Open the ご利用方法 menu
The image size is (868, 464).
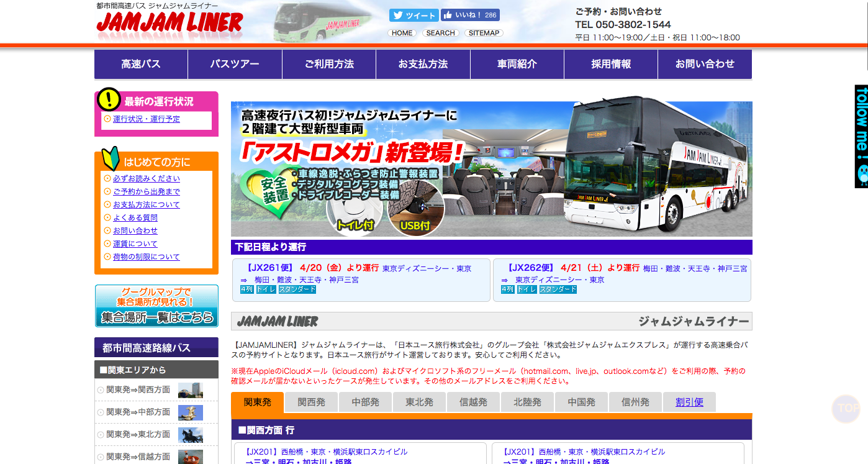pyautogui.click(x=329, y=64)
